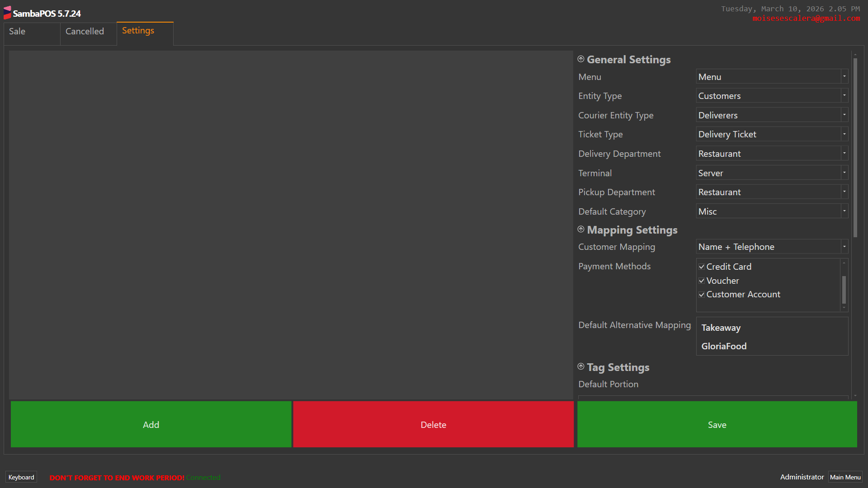Collapse the General Settings section icon
Image resolution: width=868 pixels, height=488 pixels.
pyautogui.click(x=581, y=59)
